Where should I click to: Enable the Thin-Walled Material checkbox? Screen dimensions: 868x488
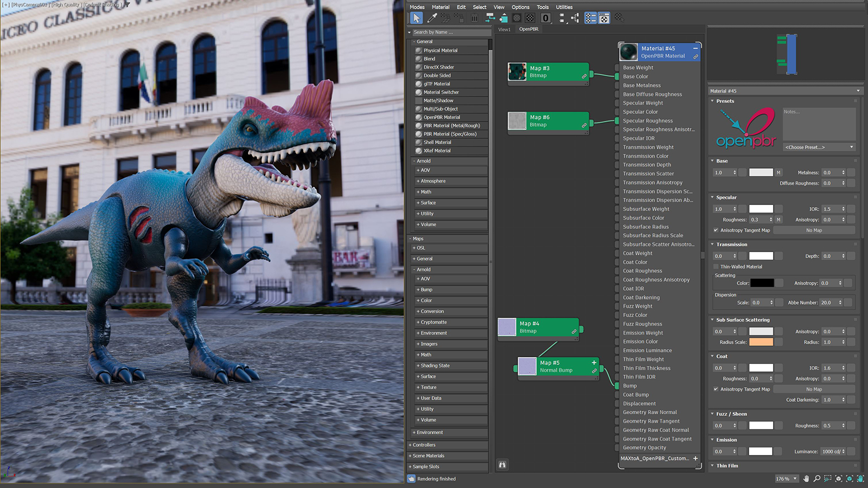click(716, 266)
